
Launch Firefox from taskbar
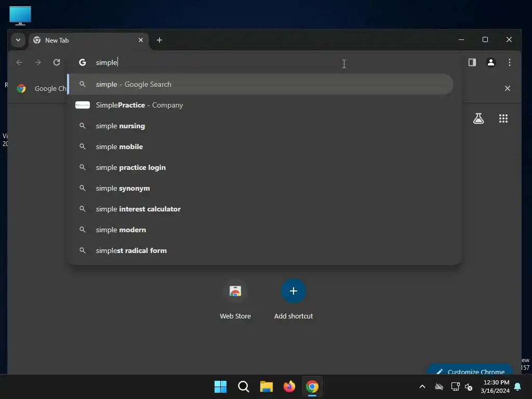pos(289,387)
